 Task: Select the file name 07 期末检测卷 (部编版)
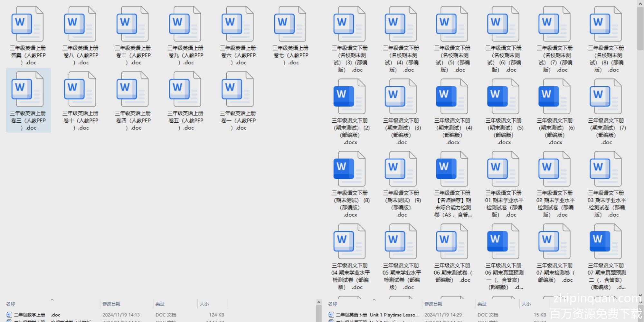[555, 273]
